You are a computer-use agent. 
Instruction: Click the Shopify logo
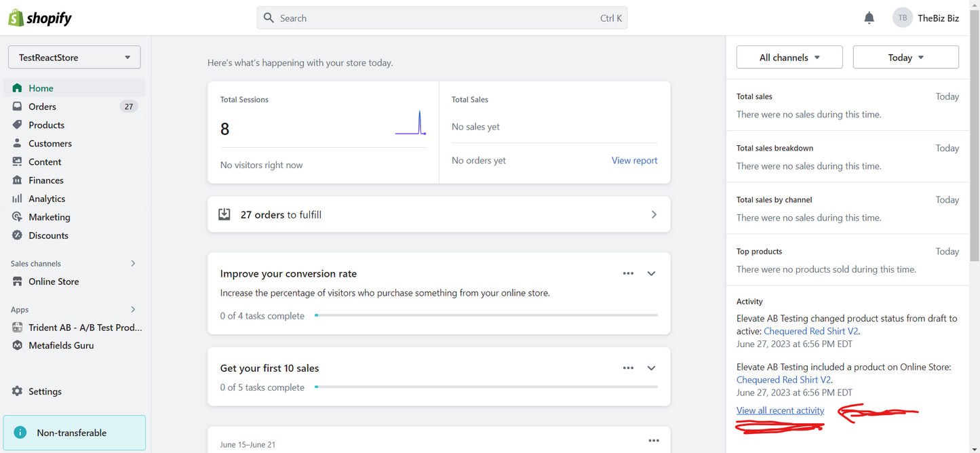(40, 18)
